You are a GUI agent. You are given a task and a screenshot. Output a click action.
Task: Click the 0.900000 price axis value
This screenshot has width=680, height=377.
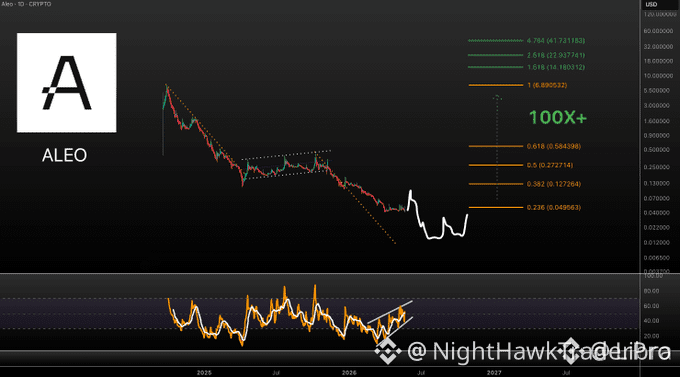[x=657, y=135]
